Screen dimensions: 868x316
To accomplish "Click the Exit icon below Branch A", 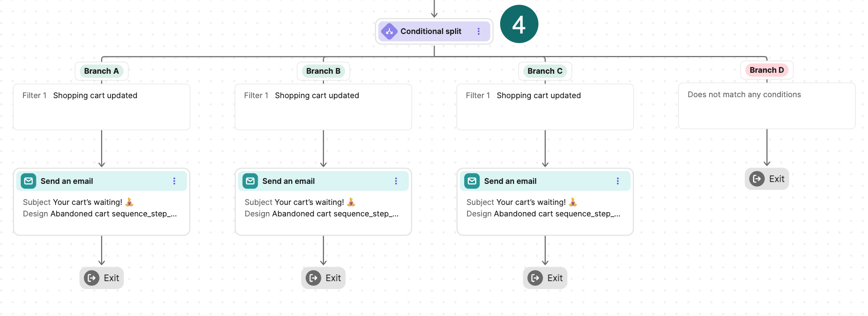I will (x=91, y=278).
